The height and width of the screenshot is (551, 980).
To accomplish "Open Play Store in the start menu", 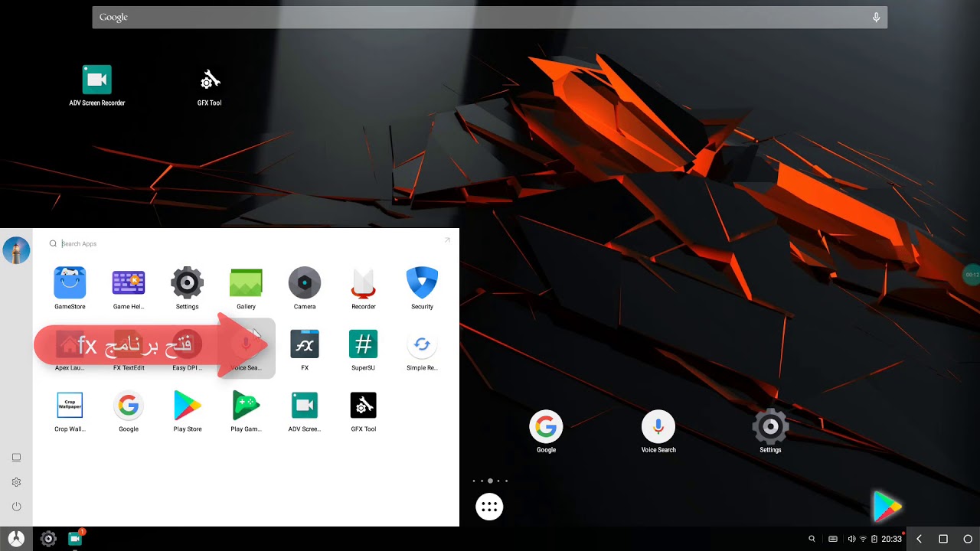I will coord(188,411).
